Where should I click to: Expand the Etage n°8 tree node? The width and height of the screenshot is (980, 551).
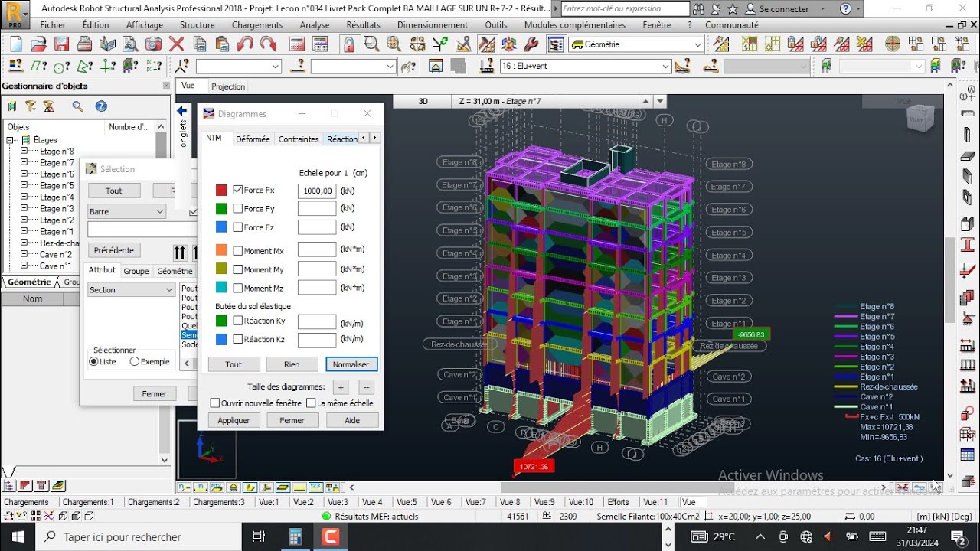(x=24, y=151)
